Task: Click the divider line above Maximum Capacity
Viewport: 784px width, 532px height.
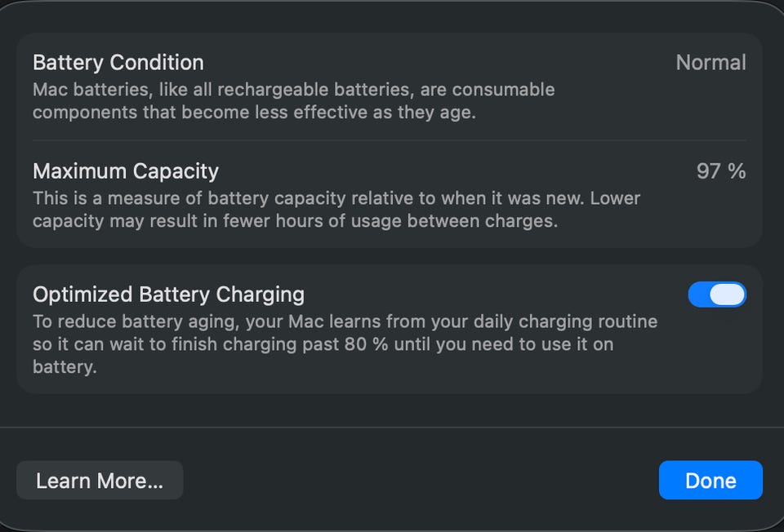Action: tap(389, 140)
